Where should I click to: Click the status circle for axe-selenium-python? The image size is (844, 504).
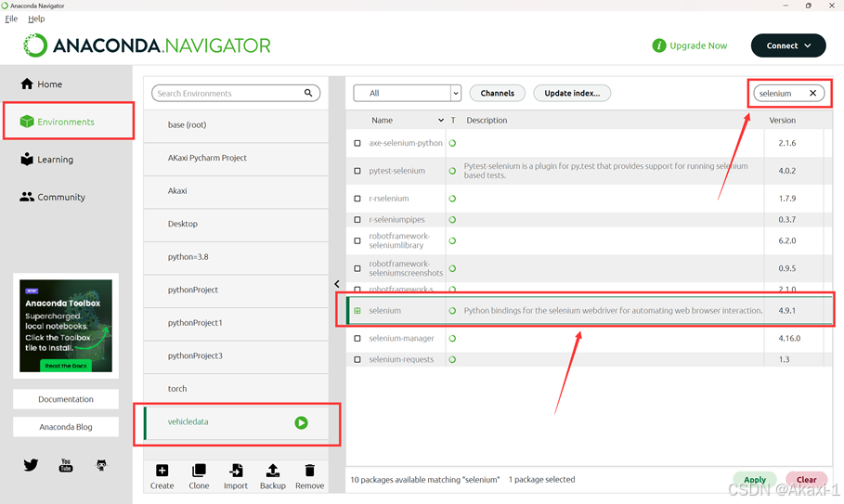[x=452, y=143]
